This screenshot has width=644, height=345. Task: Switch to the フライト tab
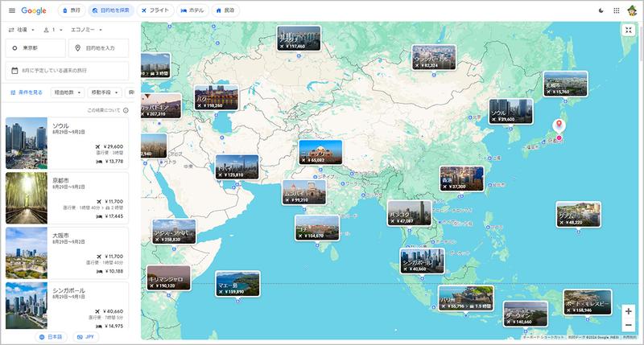click(155, 10)
